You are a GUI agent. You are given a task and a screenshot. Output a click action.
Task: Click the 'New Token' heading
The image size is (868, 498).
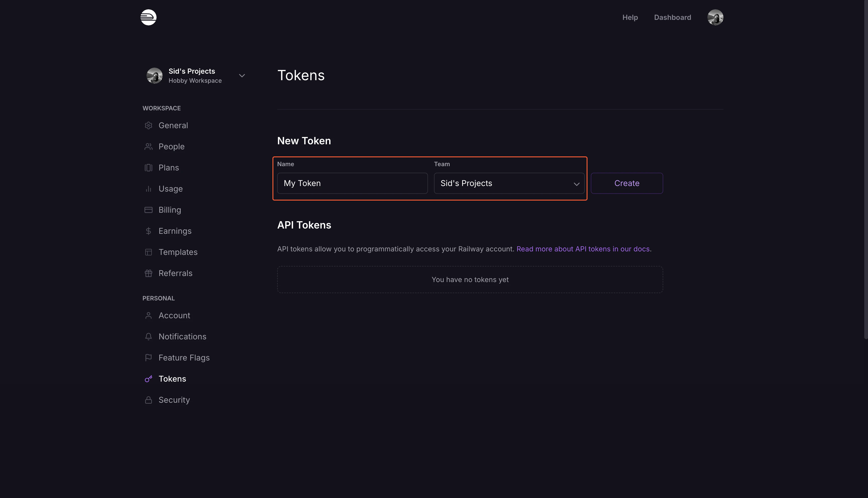304,141
